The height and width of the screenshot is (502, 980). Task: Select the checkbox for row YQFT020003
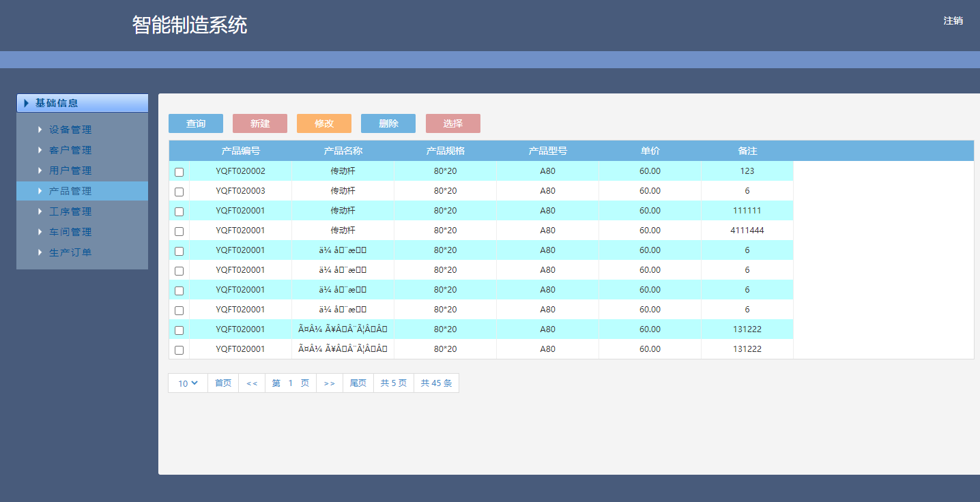click(179, 192)
